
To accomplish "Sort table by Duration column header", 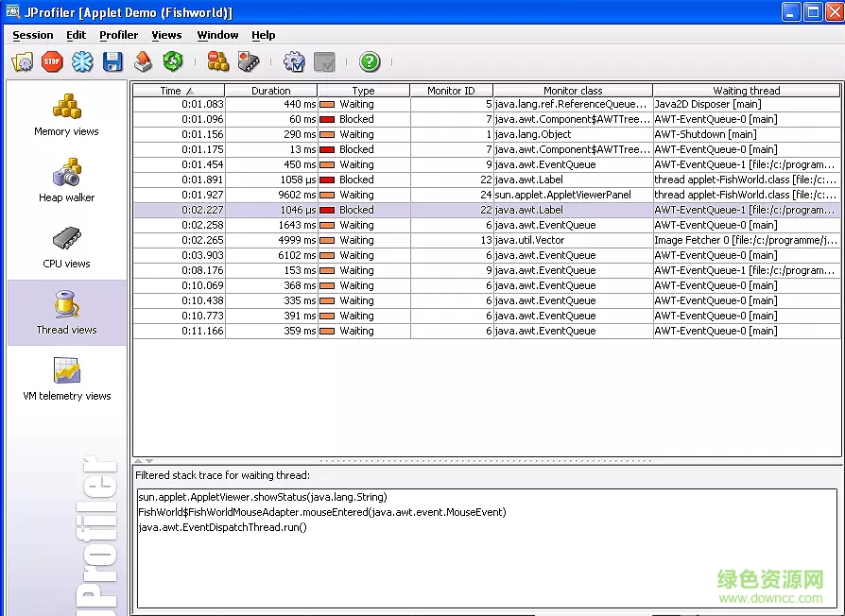I will coord(271,91).
